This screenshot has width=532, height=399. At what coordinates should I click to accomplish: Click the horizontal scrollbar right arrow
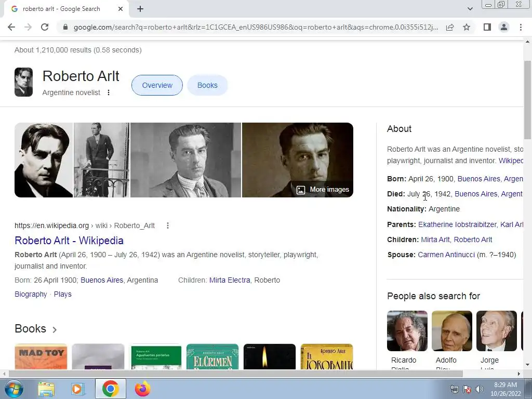point(519,374)
